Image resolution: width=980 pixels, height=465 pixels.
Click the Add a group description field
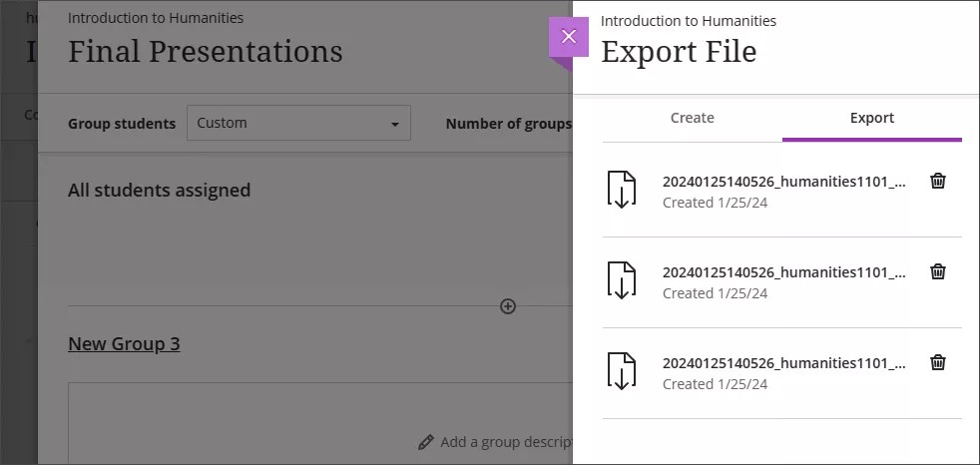coord(505,442)
